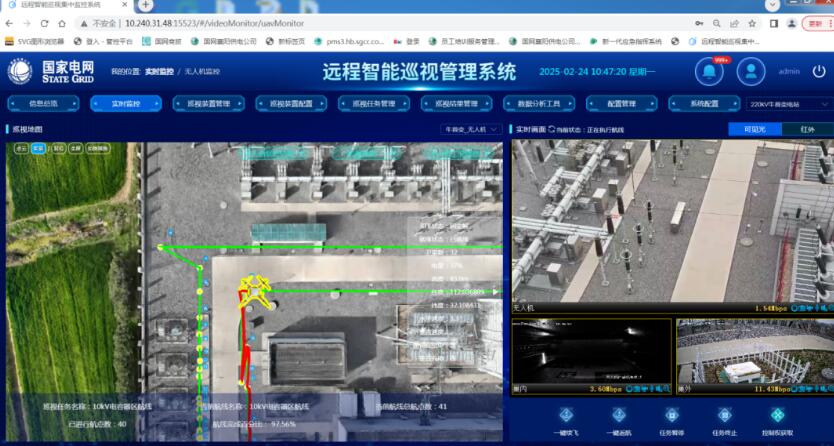This screenshot has height=446, width=834.
Task: Click the admin user avatar icon
Action: click(x=751, y=71)
